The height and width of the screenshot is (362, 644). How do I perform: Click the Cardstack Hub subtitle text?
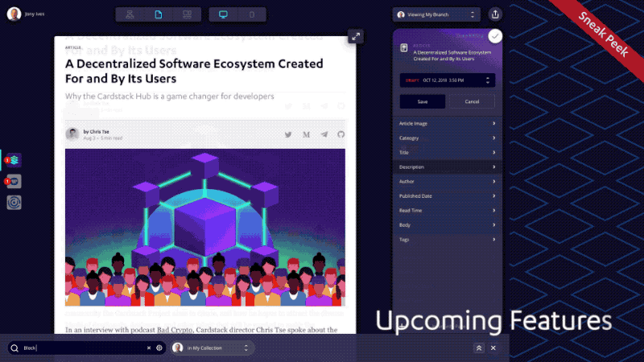(x=169, y=96)
